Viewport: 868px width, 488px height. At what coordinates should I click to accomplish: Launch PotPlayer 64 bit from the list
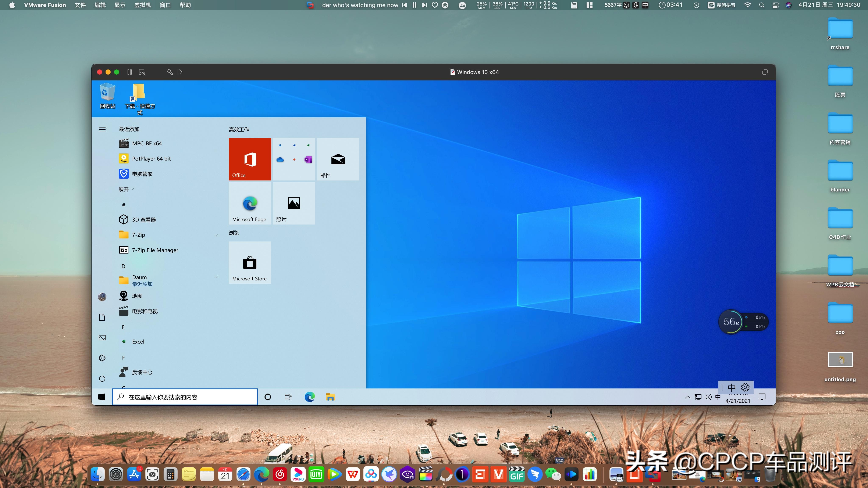151,159
